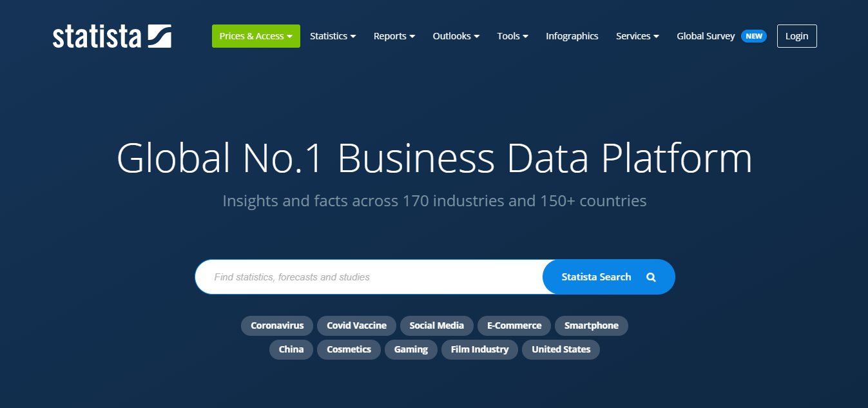
Task: Open the Prices & Access dropdown
Action: pos(256,36)
